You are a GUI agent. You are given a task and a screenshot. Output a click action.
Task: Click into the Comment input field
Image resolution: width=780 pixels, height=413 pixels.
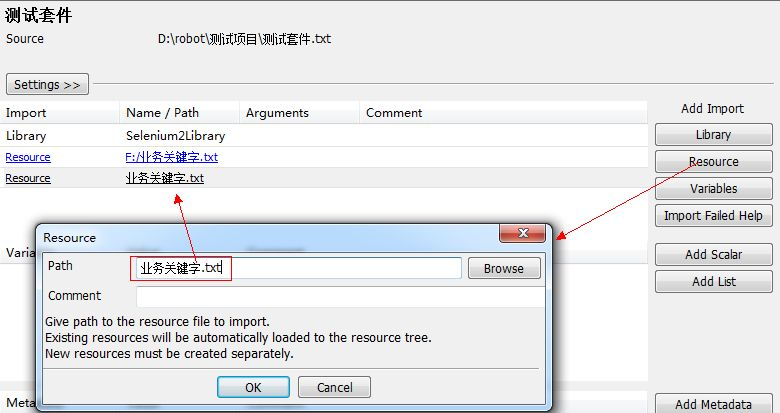(x=341, y=297)
